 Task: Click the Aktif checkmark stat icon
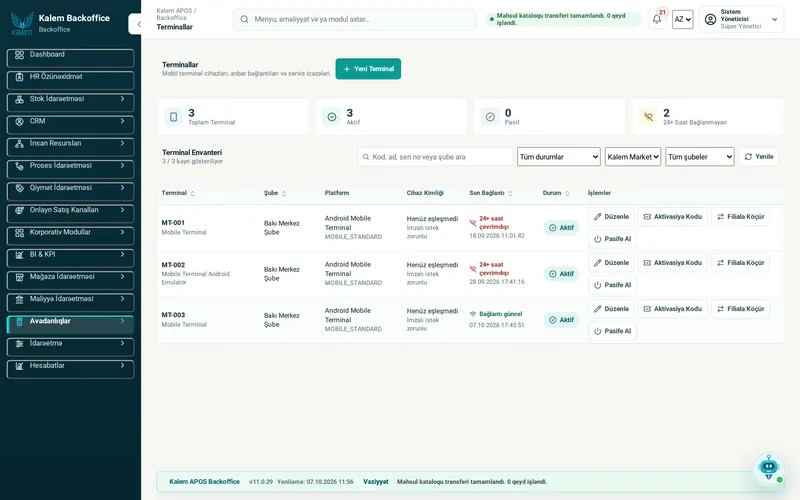coord(332,117)
